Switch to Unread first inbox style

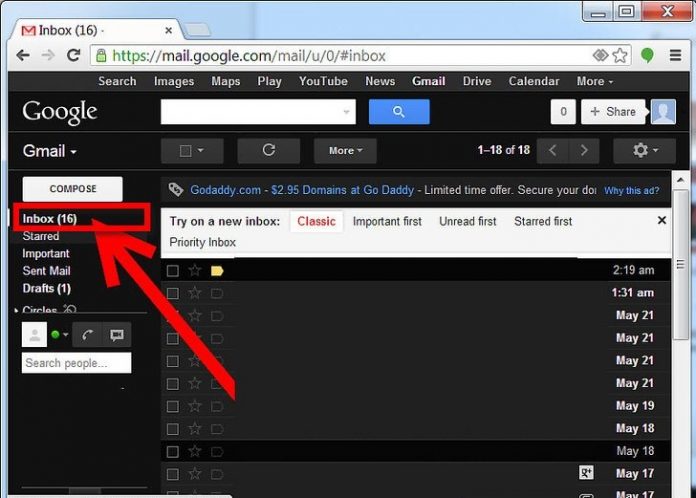(x=467, y=221)
